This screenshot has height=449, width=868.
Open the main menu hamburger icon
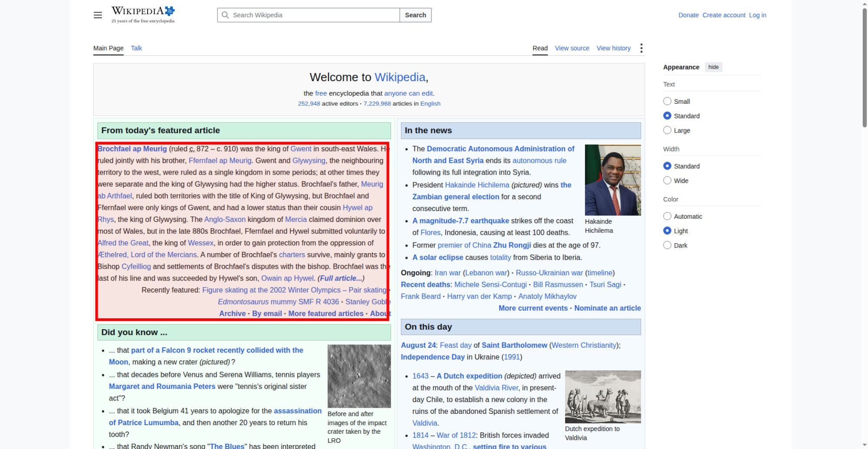(x=98, y=15)
